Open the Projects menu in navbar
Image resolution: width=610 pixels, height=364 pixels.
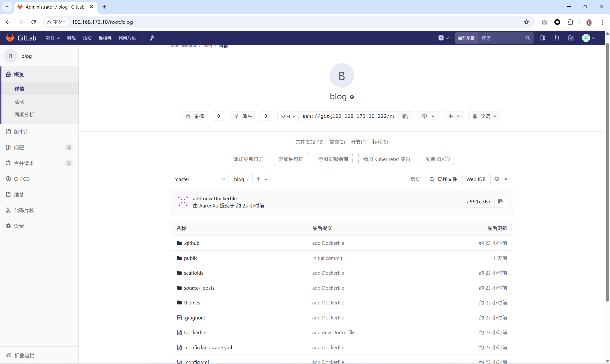coord(53,38)
